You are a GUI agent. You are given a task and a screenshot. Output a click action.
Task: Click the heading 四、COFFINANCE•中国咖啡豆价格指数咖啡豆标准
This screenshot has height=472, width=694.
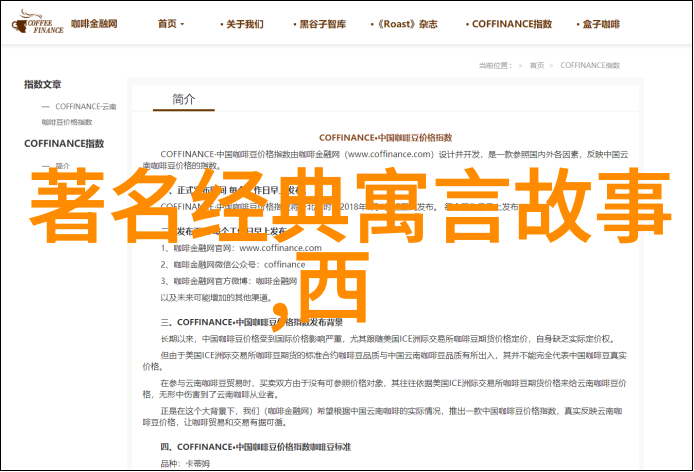click(255, 447)
